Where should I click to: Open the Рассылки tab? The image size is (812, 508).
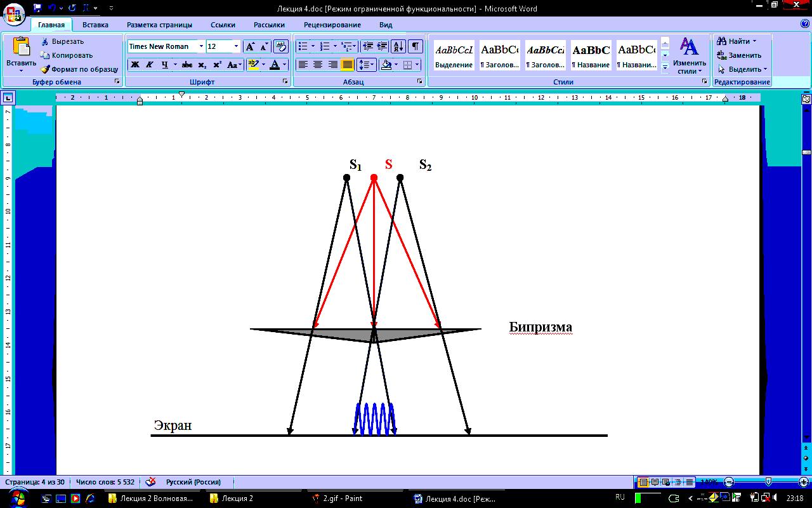(269, 25)
